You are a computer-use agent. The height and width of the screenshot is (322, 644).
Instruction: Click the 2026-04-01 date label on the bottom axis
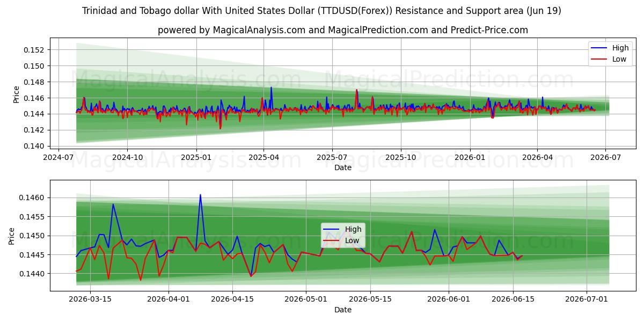point(169,300)
